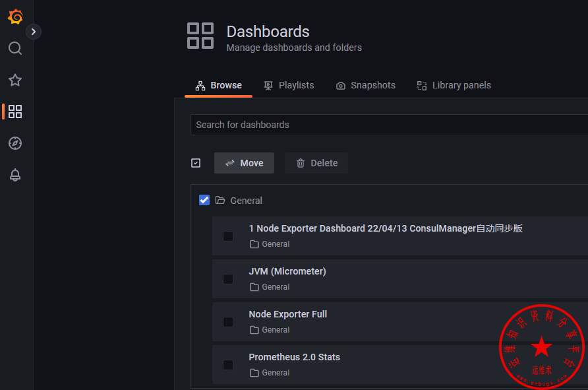Tick the Prometheus 2.0 Stats checkbox
This screenshot has width=588, height=390.
pyautogui.click(x=228, y=365)
